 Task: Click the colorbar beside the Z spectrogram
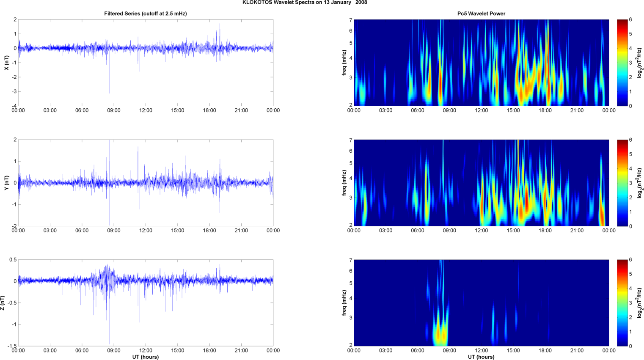point(622,303)
